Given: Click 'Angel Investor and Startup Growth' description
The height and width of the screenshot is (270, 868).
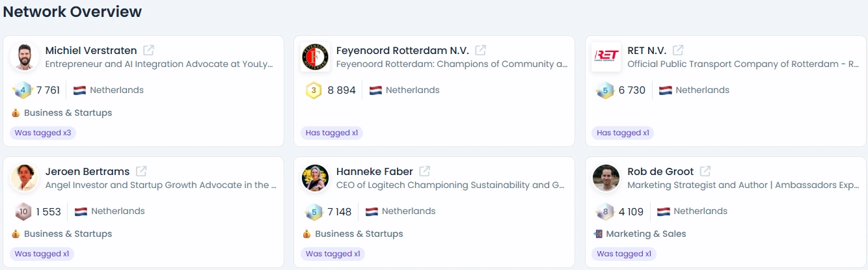Looking at the screenshot, I should (161, 185).
